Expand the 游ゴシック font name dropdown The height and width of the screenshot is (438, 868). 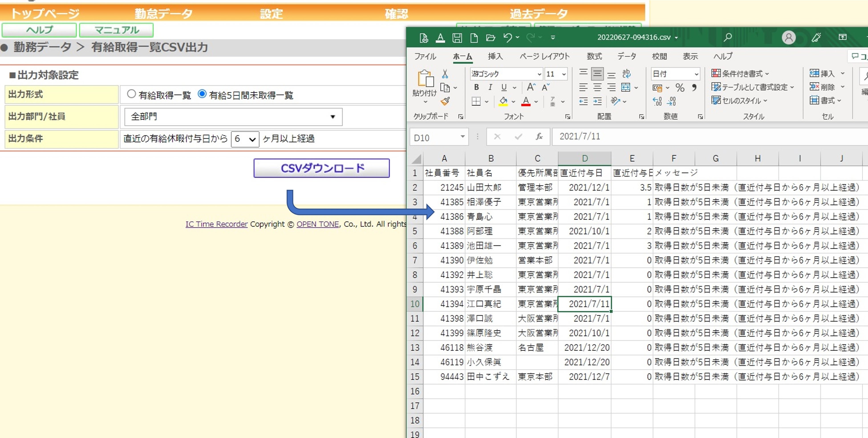click(539, 74)
